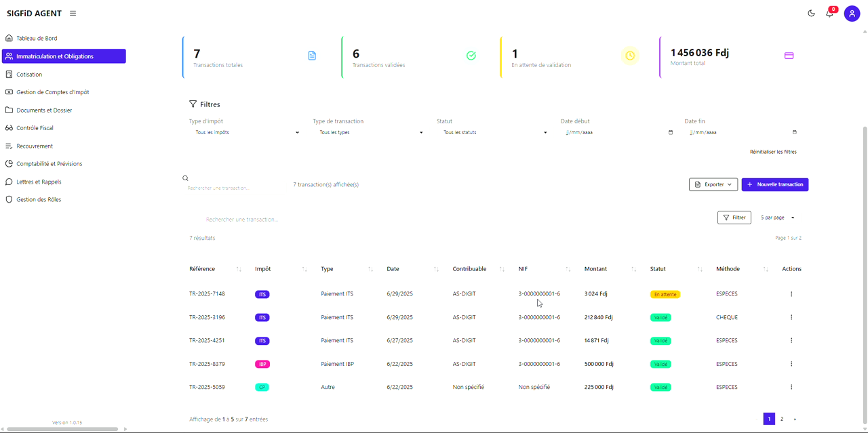Screen dimensions: 868x433
Task: Open actions menu for TR-2025-7148
Action: (x=791, y=294)
